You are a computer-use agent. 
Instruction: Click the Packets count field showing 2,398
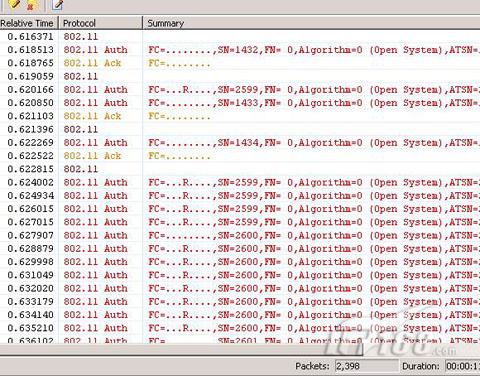[366, 366]
